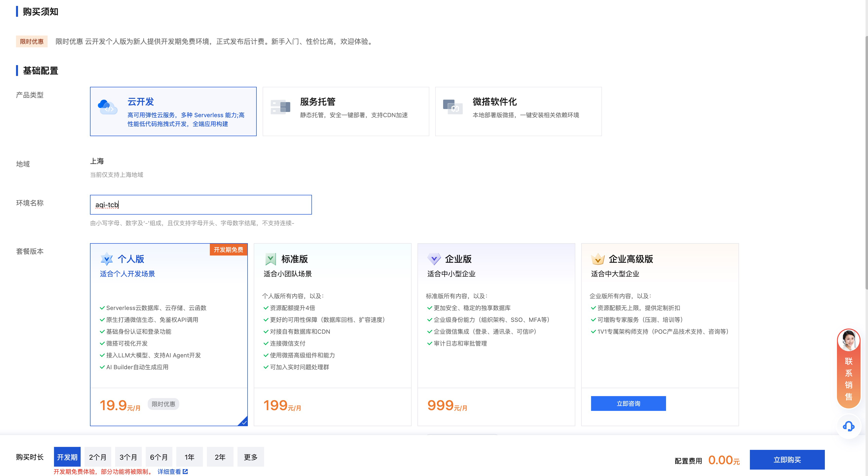
Task: Click the '资源配额提升4倍' feature row
Action: click(x=289, y=308)
